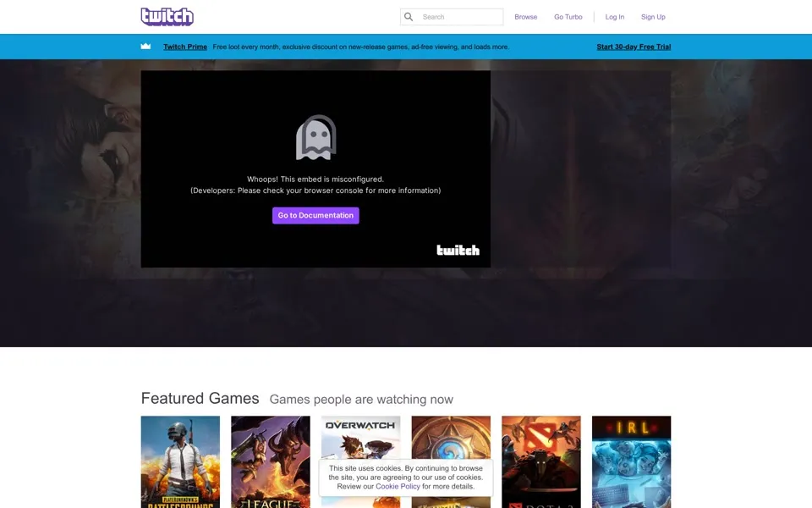
Task: Open PlayerUnknown's Battlegrounds game thumbnail
Action: [x=180, y=462]
